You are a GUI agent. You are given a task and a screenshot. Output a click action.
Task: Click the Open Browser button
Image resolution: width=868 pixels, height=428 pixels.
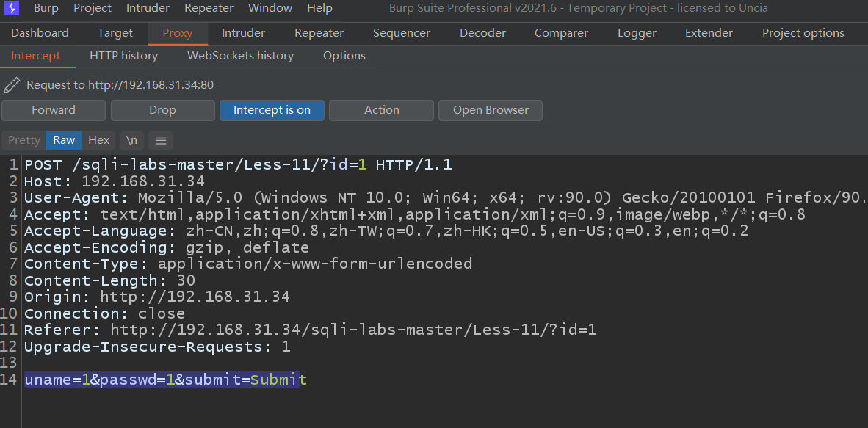tap(491, 110)
